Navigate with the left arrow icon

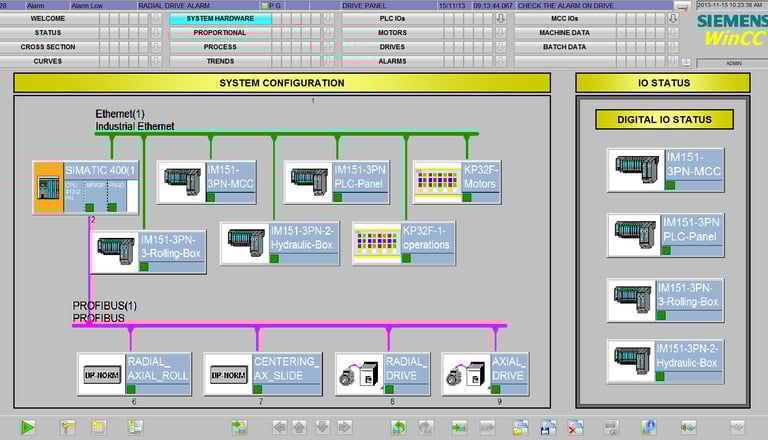tap(279, 427)
